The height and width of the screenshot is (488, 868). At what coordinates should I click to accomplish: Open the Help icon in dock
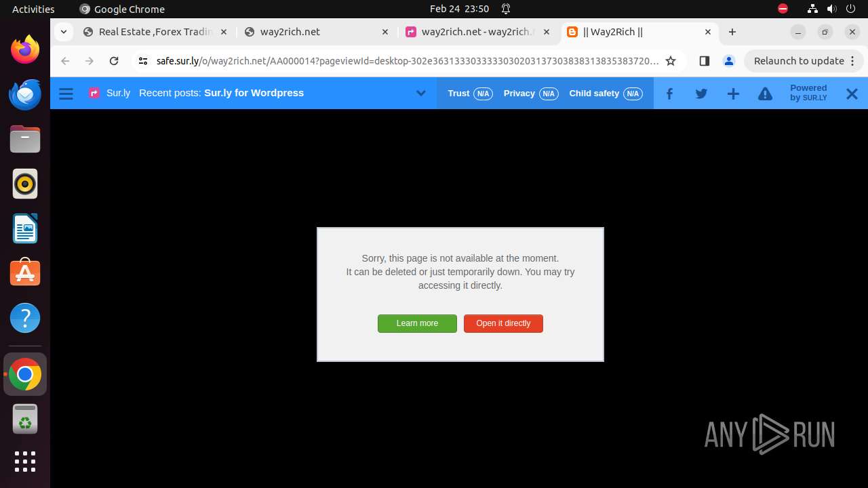[x=25, y=318]
